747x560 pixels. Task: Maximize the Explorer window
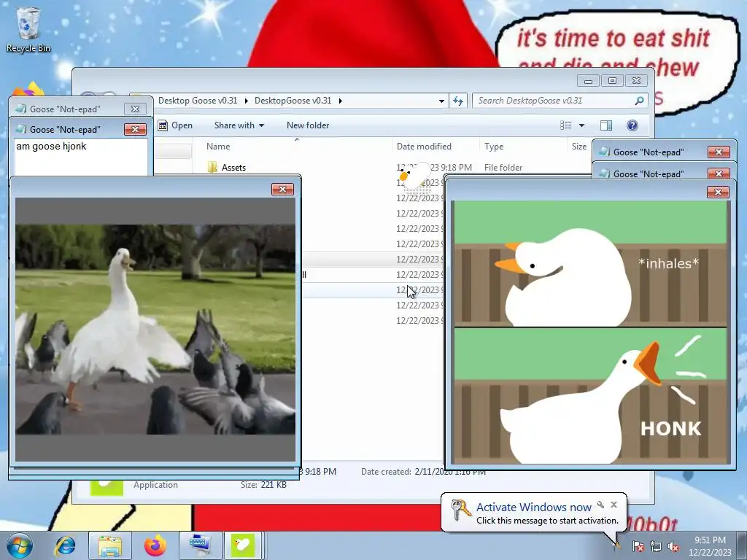(612, 80)
